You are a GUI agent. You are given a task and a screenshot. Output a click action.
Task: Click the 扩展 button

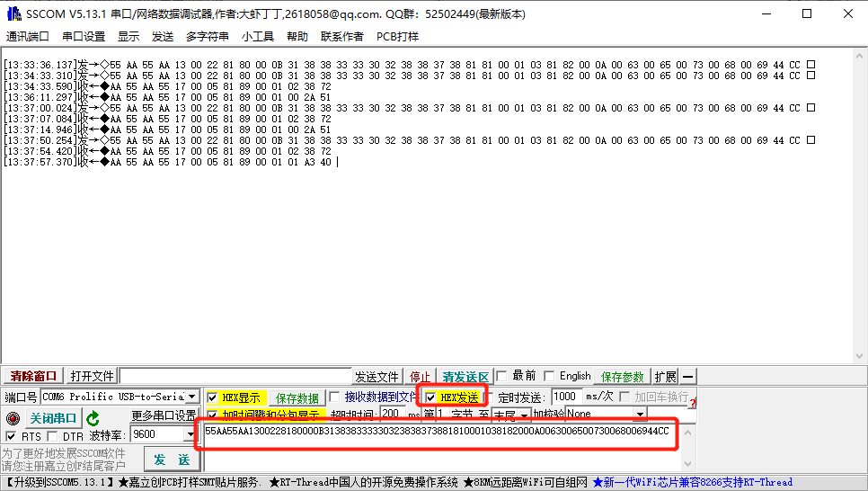tap(666, 377)
